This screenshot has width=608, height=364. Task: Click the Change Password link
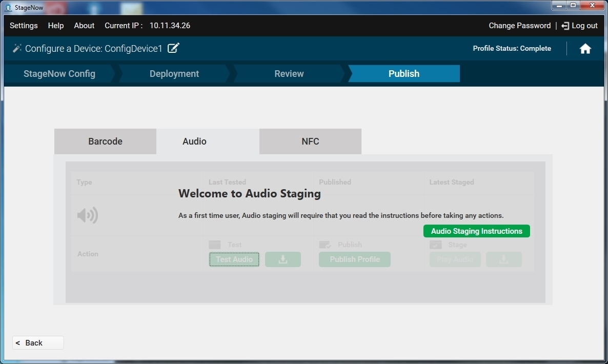[x=519, y=26]
